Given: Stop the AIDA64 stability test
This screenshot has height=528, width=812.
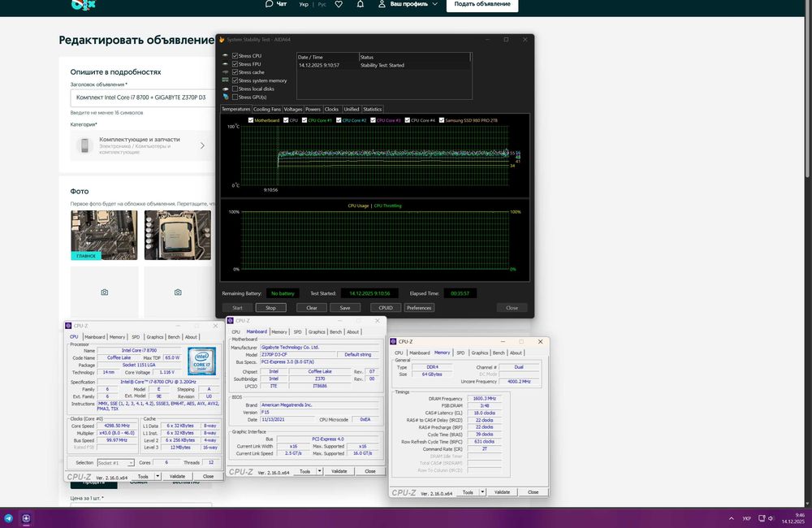Looking at the screenshot, I should click(271, 308).
